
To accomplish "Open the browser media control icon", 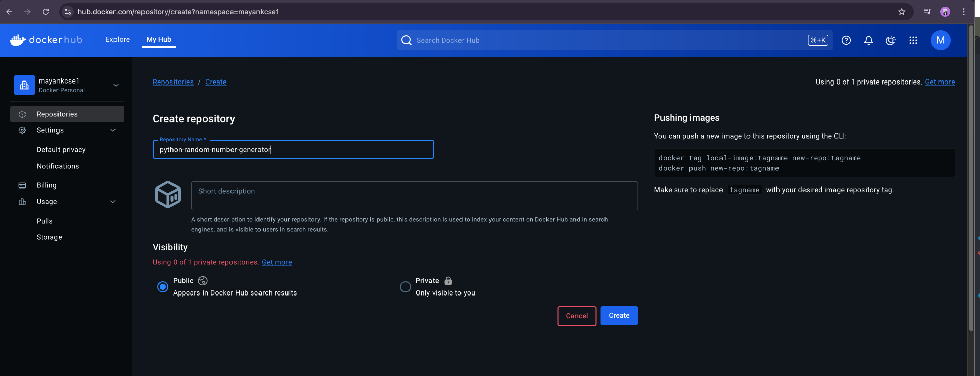I will (x=927, y=12).
